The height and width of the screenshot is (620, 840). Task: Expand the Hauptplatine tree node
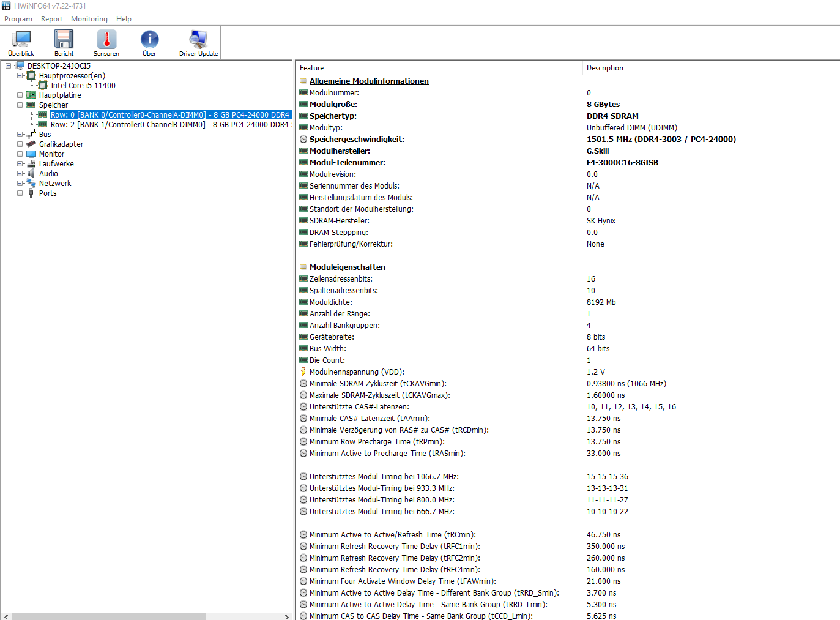point(20,95)
